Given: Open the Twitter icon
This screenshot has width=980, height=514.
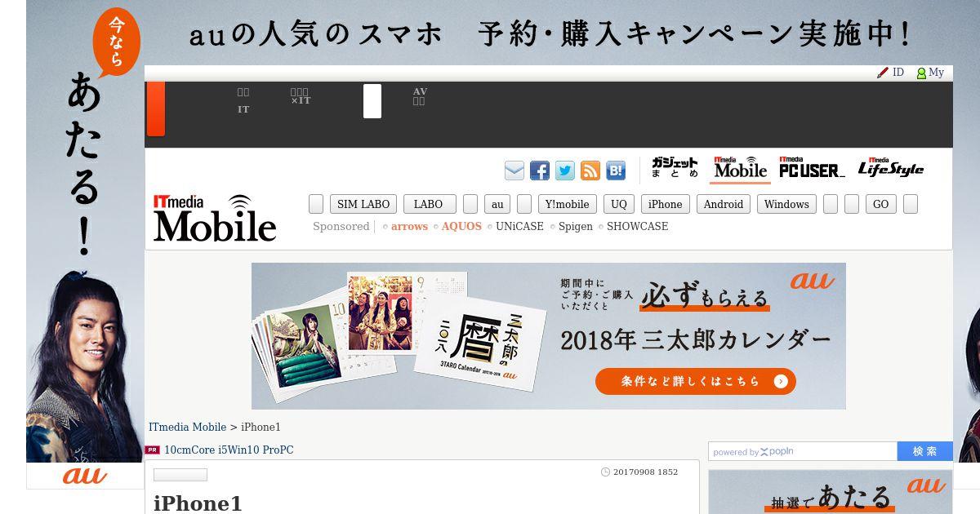Looking at the screenshot, I should pos(565,171).
